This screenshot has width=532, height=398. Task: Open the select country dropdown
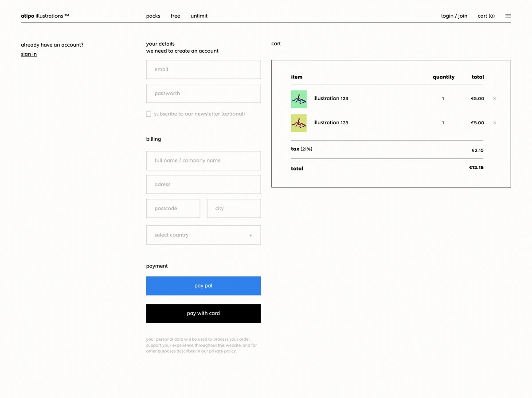(203, 235)
